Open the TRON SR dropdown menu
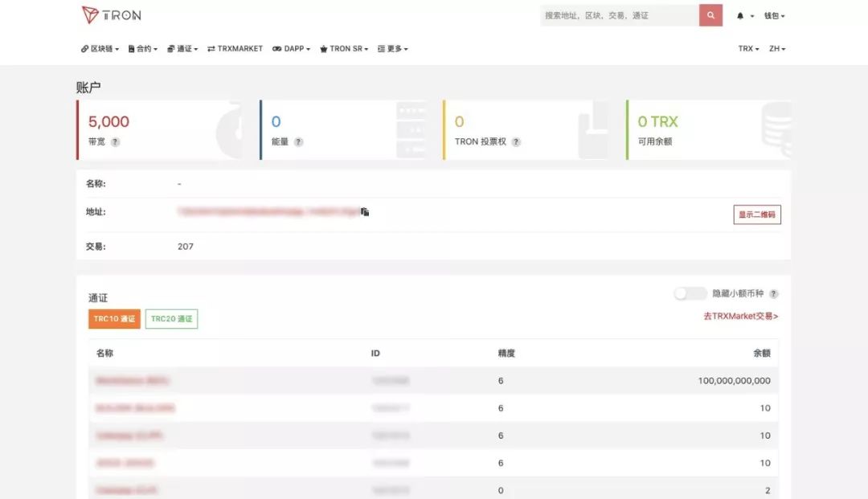Screen dimensions: 868x499 (x=344, y=49)
